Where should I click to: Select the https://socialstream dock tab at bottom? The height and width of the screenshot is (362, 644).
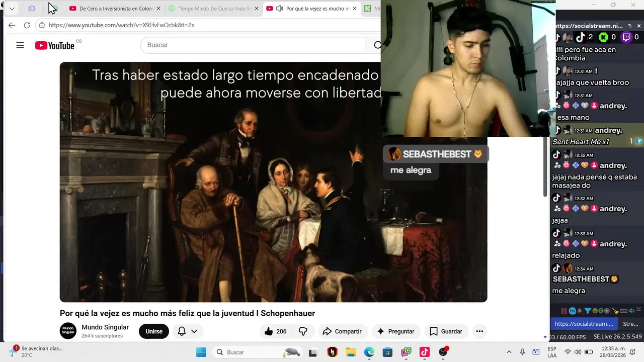[584, 324]
